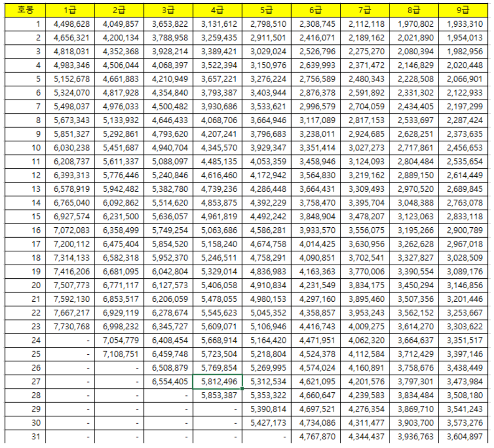Click cell with value 6,771,117
Image resolution: width=494 pixels, height=448 pixels.
point(119,285)
